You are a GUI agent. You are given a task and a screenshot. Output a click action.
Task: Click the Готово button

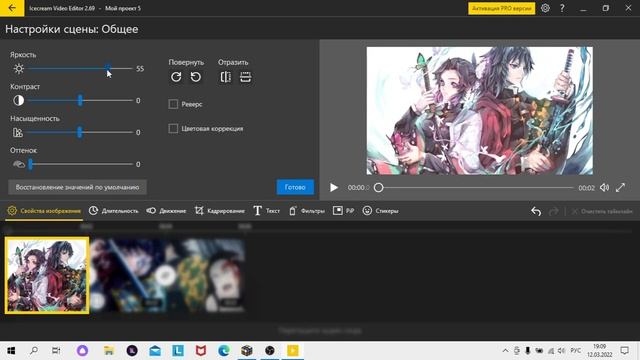(295, 187)
